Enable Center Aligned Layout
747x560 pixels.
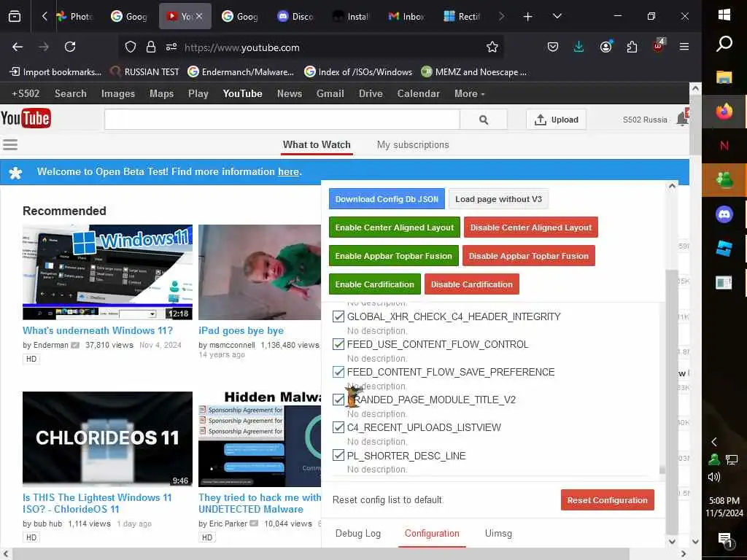tap(395, 227)
